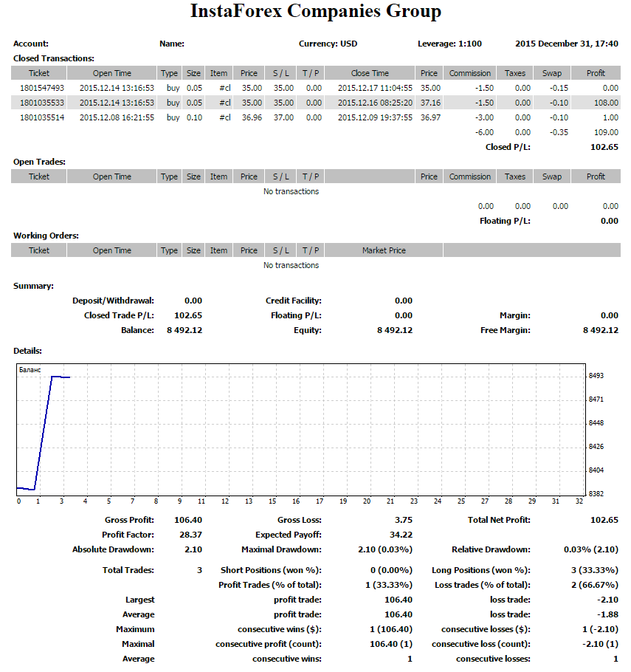Click the "Closed P/L:" label

[508, 147]
